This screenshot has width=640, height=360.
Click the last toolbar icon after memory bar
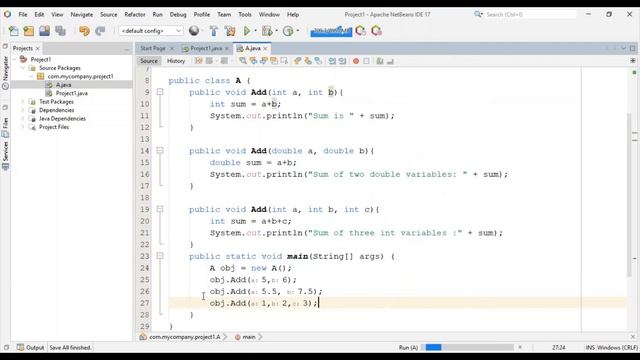(x=376, y=31)
